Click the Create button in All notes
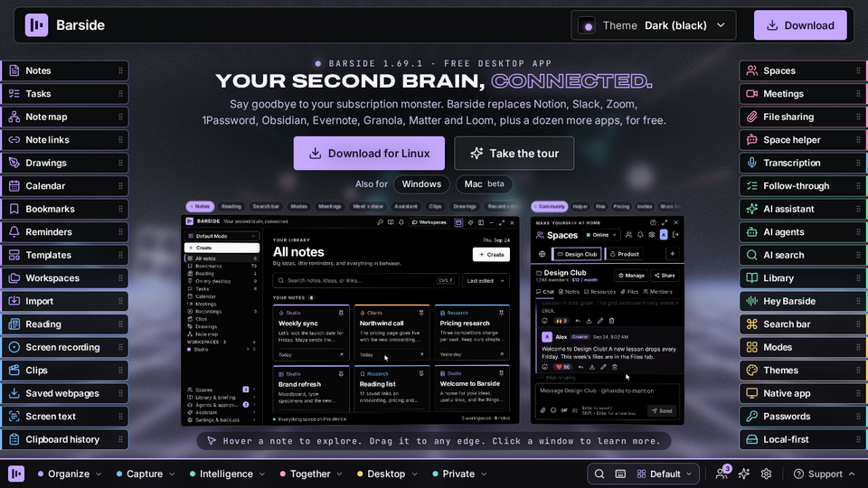 tap(492, 255)
